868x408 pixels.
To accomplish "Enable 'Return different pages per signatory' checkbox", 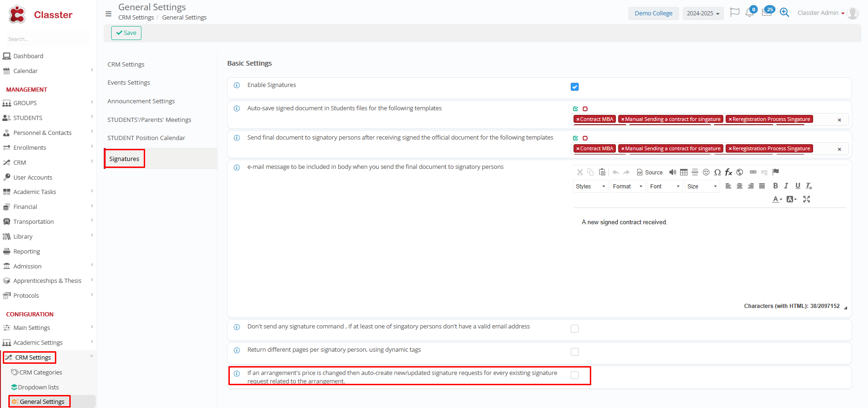I will pos(574,352).
